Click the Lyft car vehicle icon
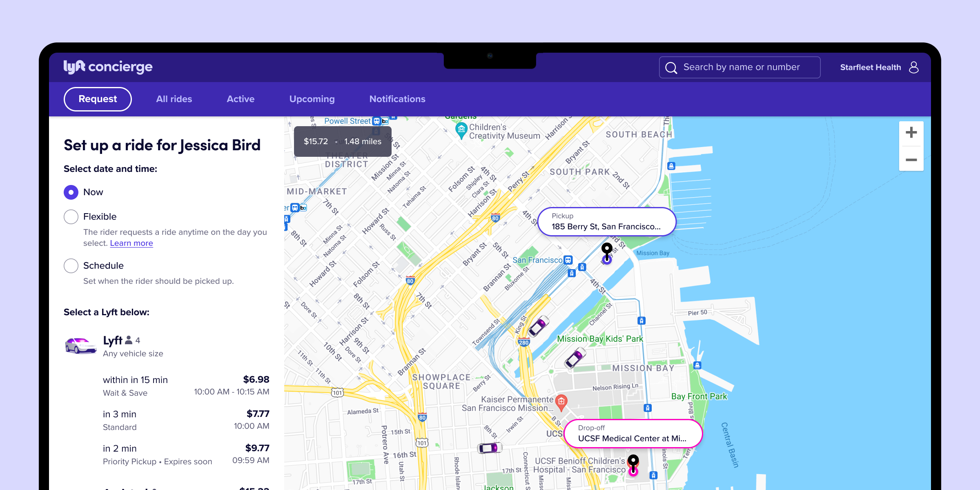Viewport: 980px width, 490px height. (x=80, y=345)
